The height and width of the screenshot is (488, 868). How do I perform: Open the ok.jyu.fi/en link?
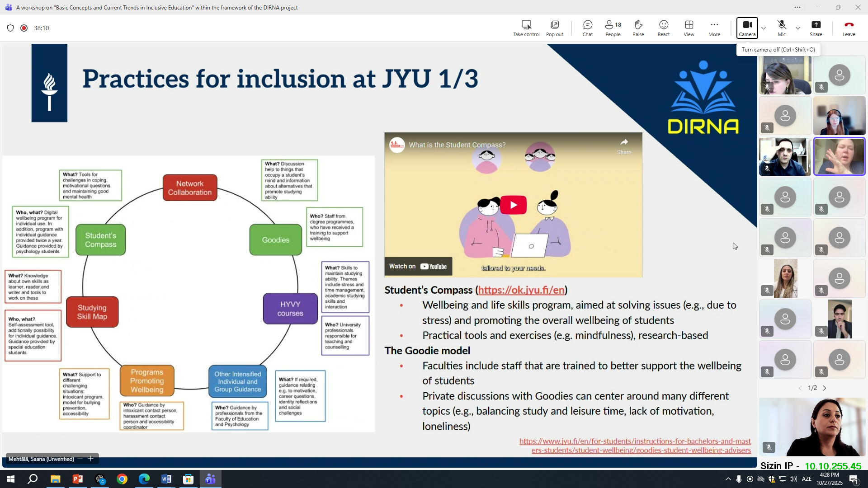point(521,290)
